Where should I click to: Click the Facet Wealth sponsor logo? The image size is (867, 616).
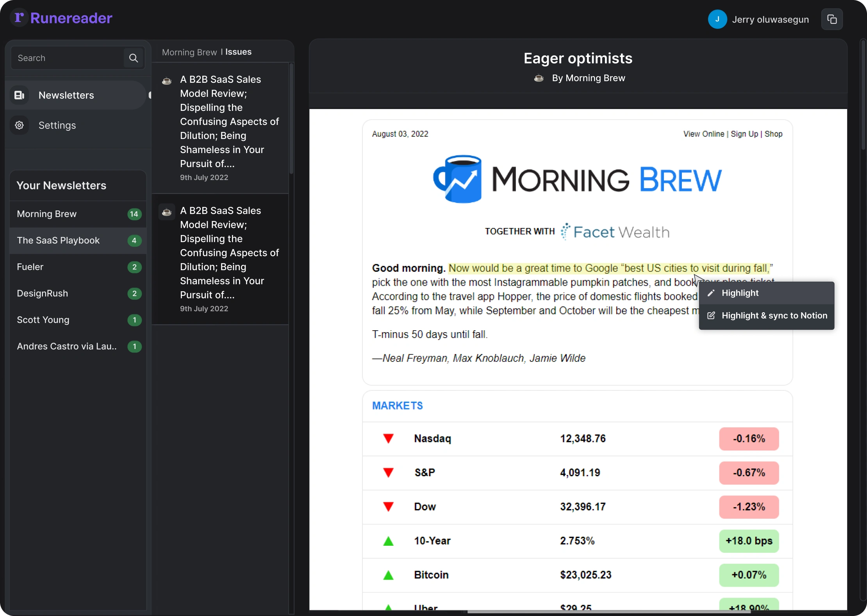(615, 232)
